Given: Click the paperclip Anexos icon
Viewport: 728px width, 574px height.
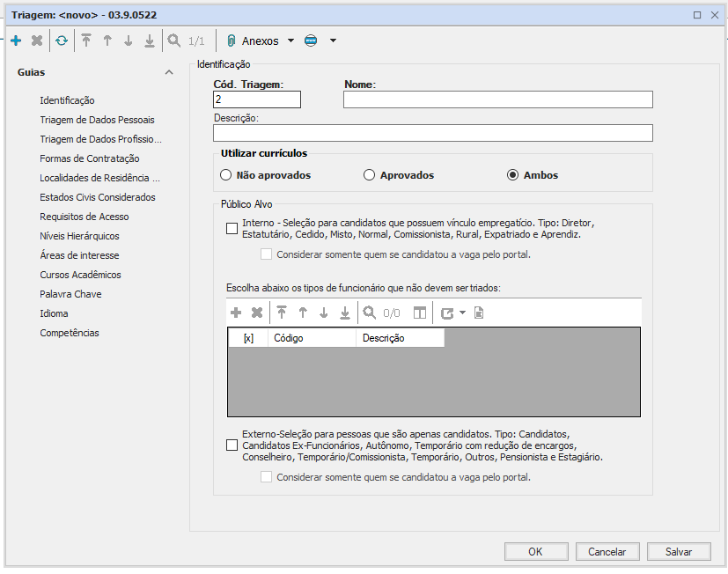Looking at the screenshot, I should pyautogui.click(x=232, y=40).
